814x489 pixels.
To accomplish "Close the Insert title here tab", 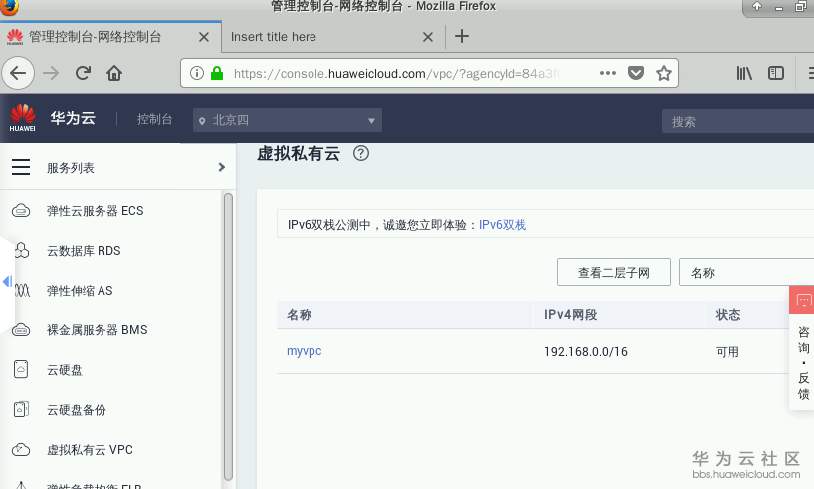I will (x=428, y=37).
